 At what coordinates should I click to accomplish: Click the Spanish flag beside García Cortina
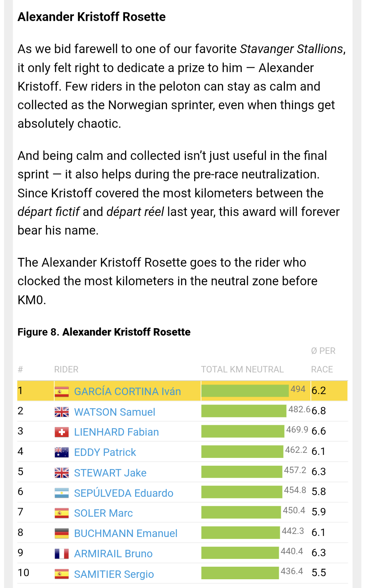tap(62, 392)
